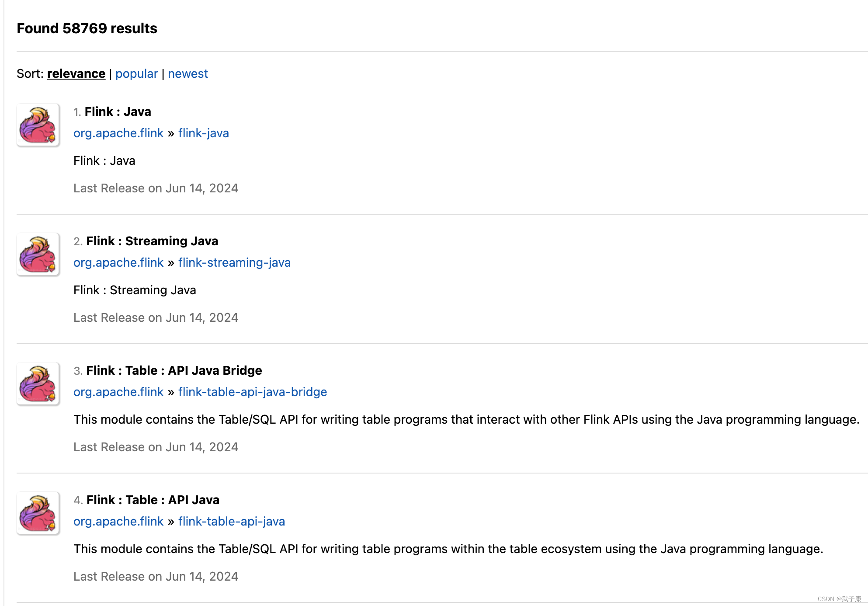Image resolution: width=868 pixels, height=606 pixels.
Task: Sort results by popularity
Action: (136, 73)
